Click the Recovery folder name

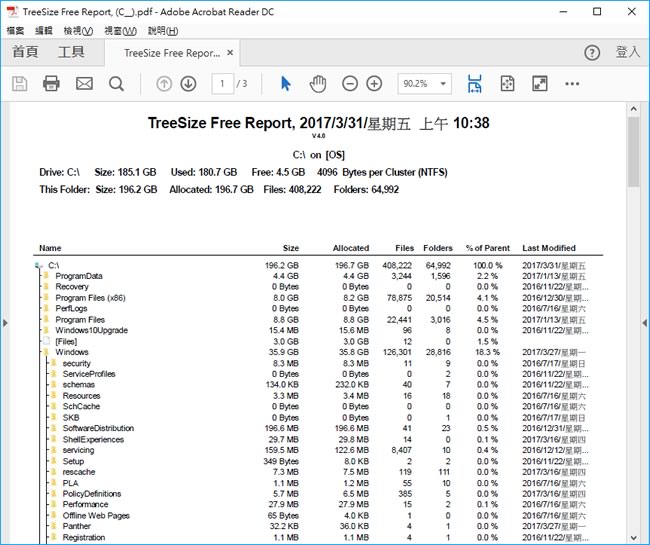click(72, 287)
